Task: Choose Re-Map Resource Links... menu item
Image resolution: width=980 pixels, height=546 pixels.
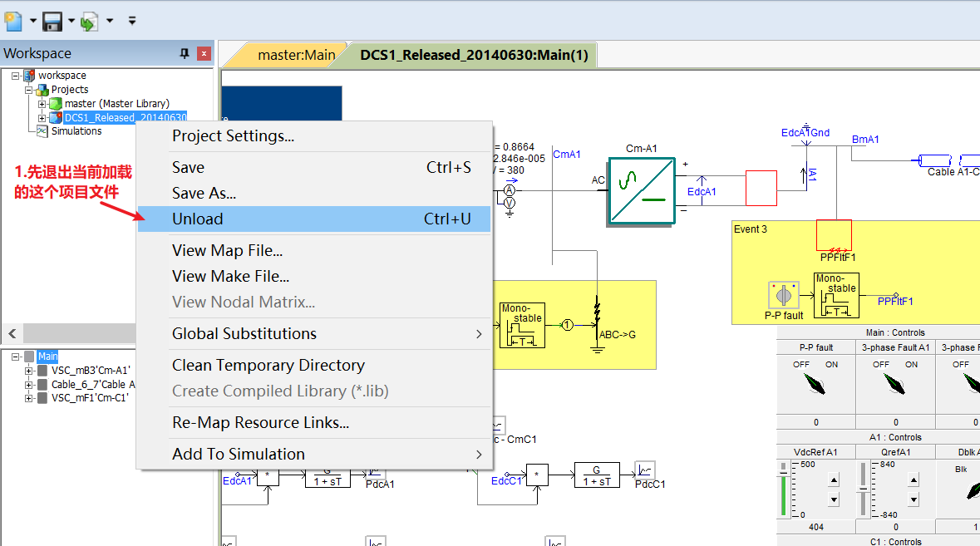Action: pos(313,423)
